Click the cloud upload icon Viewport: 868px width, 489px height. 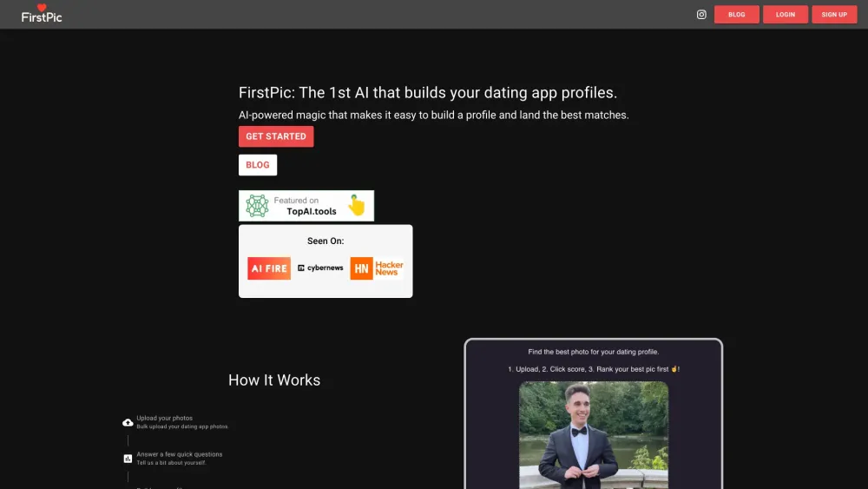(128, 422)
